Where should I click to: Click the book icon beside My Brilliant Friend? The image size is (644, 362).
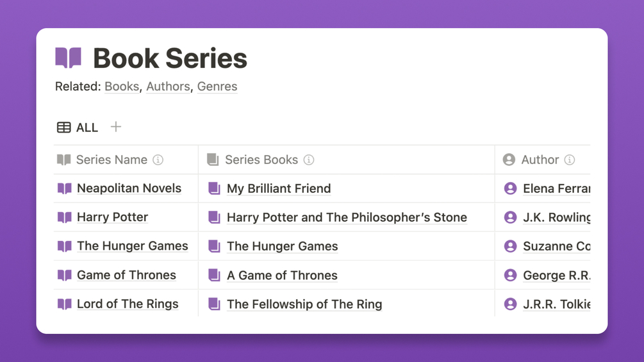pyautogui.click(x=214, y=188)
